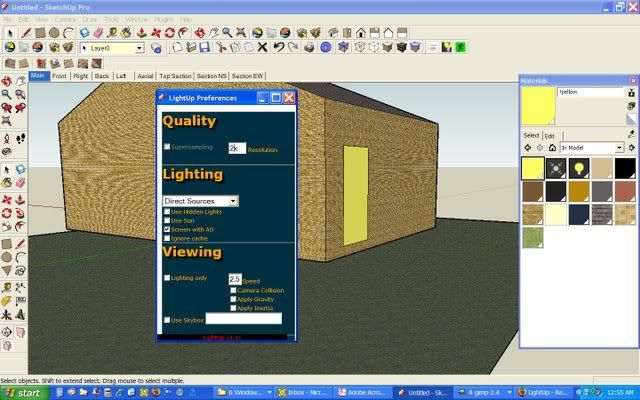Enable X-Ray face style icon
Image resolution: width=640 pixels, height=400 pixels.
pos(343,47)
